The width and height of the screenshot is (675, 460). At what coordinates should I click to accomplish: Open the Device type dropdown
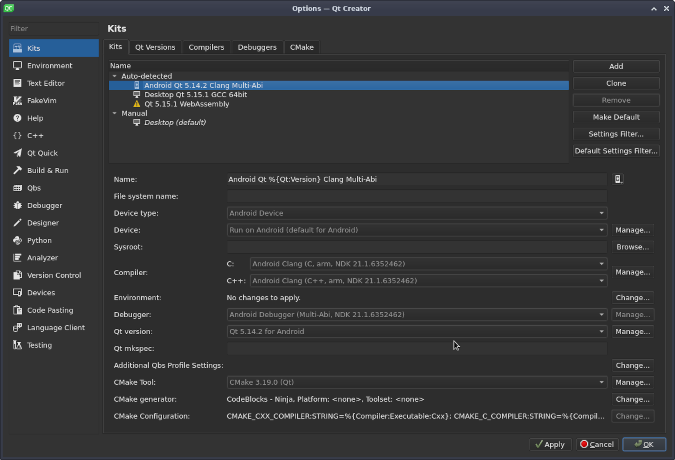point(416,213)
